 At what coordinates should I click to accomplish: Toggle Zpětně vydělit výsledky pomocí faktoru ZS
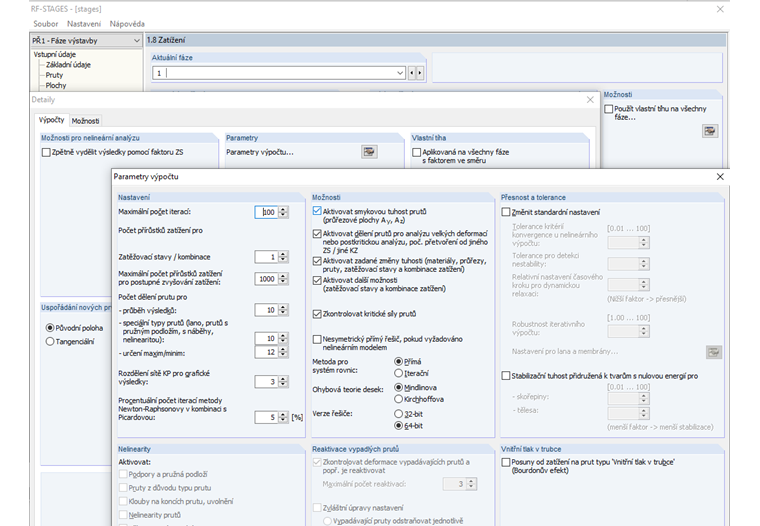click(x=46, y=152)
